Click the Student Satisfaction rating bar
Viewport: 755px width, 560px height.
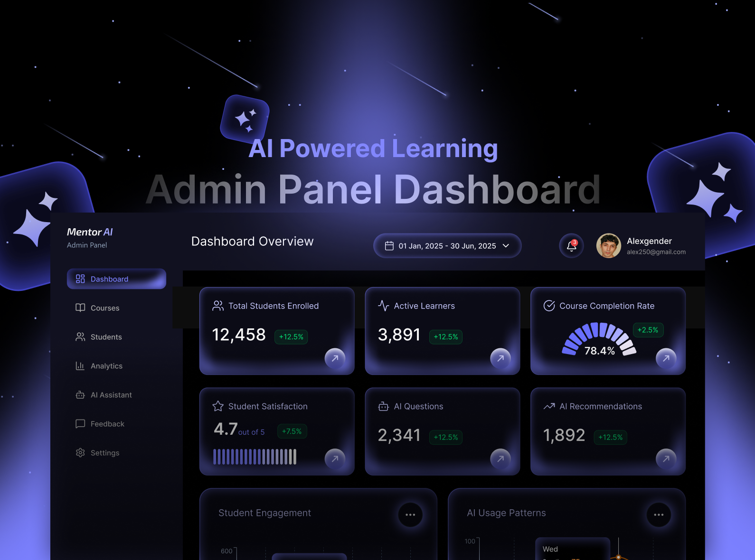255,457
